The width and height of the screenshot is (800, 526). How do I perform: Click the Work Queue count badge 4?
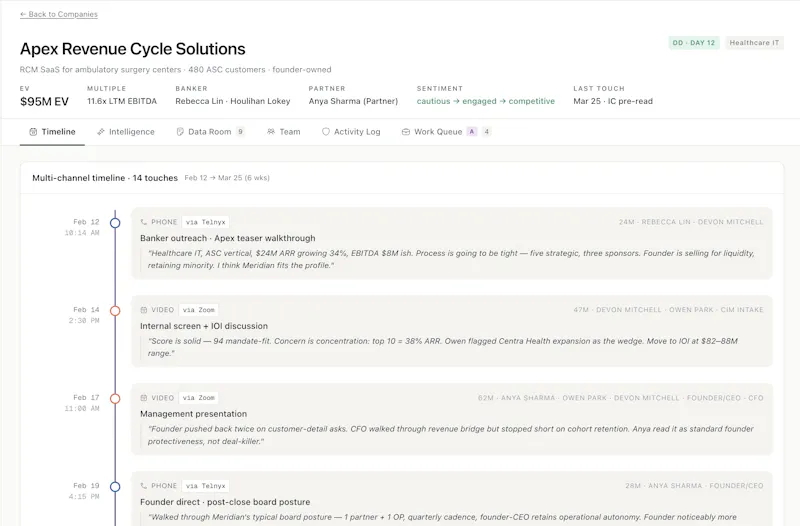pyautogui.click(x=487, y=132)
